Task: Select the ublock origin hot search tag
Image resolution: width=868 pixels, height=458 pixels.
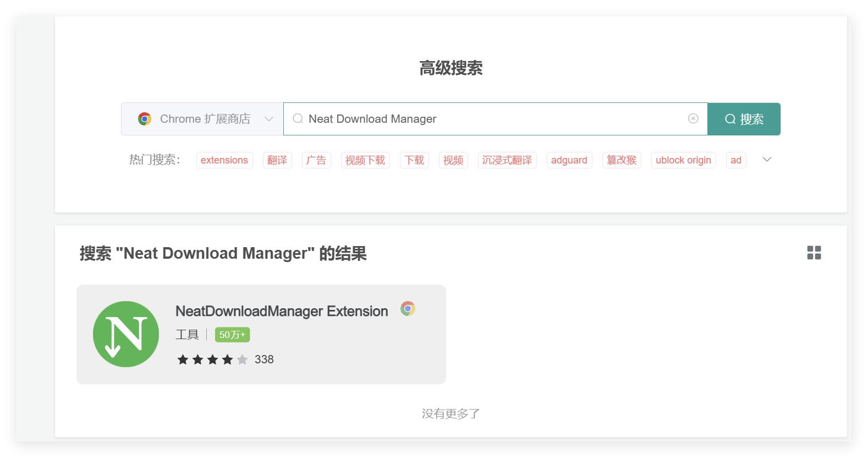Action: click(684, 160)
